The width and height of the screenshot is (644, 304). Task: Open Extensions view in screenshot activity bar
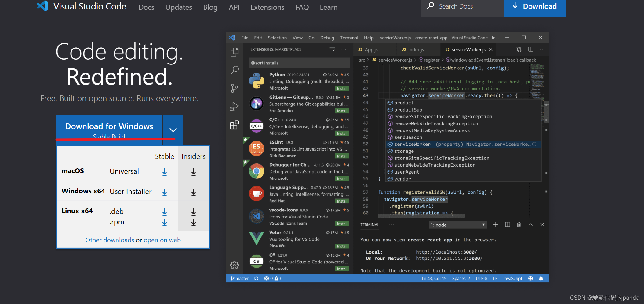coord(234,125)
